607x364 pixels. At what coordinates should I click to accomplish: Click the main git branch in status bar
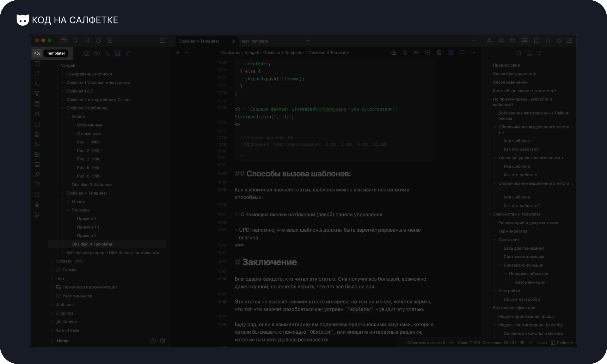click(x=543, y=343)
